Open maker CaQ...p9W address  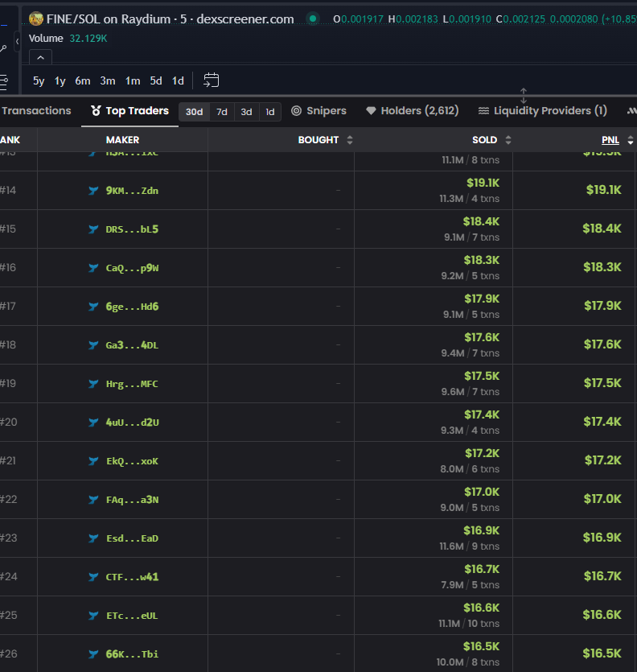(x=132, y=268)
